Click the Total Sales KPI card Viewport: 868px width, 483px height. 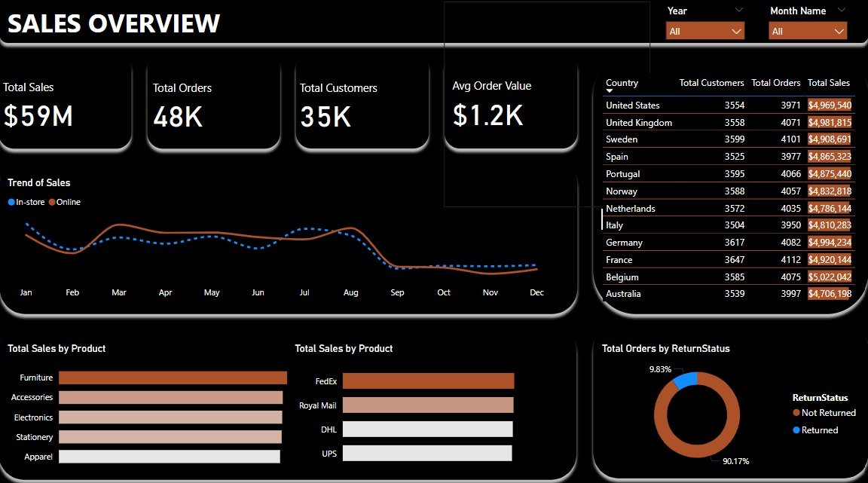(64, 105)
